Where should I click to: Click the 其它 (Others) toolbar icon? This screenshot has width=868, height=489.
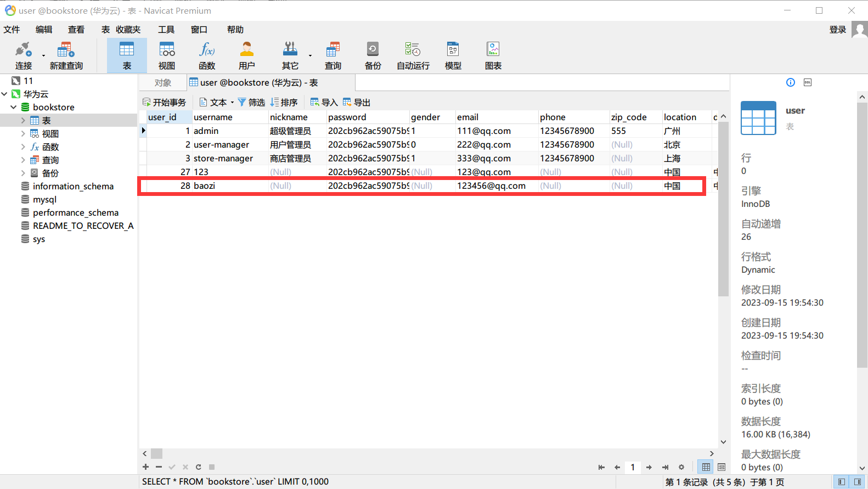[x=290, y=55]
